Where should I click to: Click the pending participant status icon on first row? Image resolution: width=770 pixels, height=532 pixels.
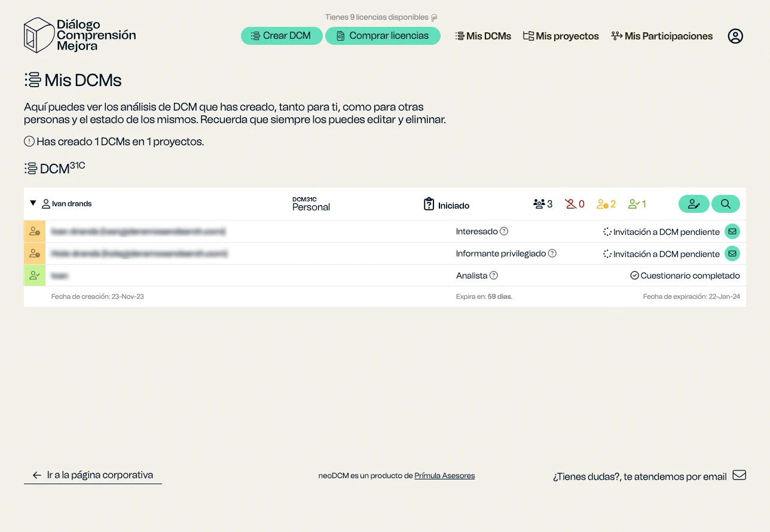34,231
